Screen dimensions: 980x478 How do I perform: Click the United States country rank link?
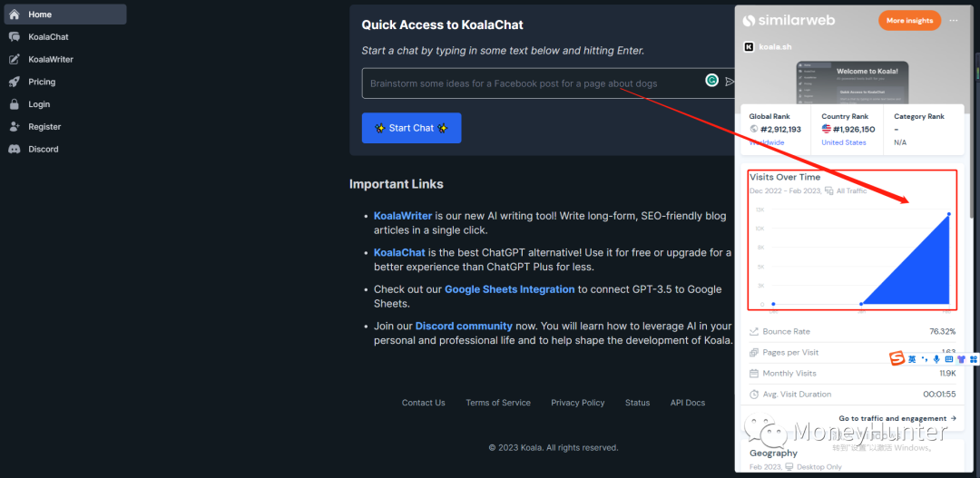(x=843, y=142)
